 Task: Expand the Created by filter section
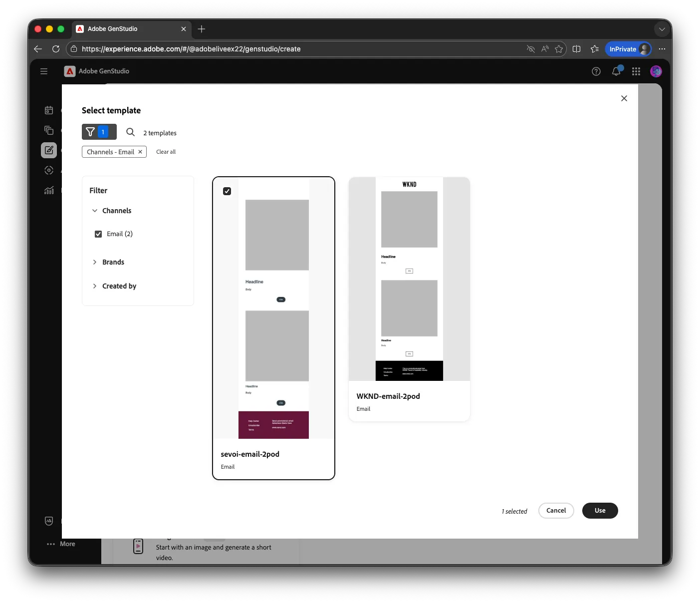(x=95, y=286)
